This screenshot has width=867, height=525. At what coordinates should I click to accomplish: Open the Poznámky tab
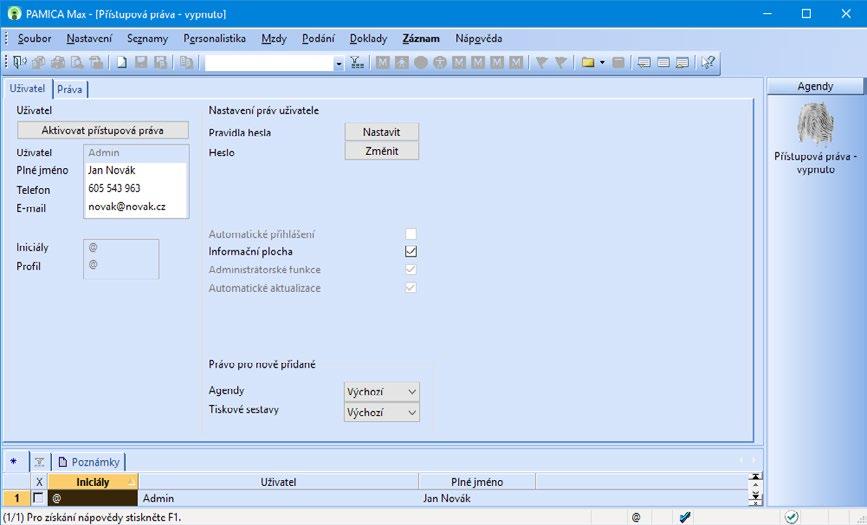click(x=89, y=462)
